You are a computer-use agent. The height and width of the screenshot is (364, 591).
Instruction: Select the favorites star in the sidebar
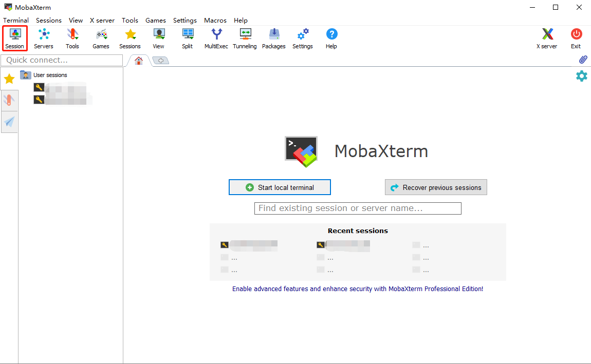coord(9,78)
